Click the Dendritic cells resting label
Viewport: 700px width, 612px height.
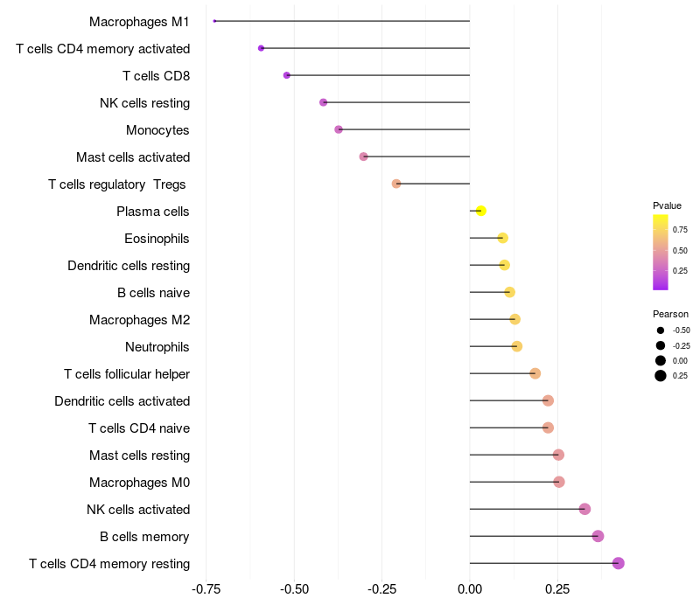[129, 266]
